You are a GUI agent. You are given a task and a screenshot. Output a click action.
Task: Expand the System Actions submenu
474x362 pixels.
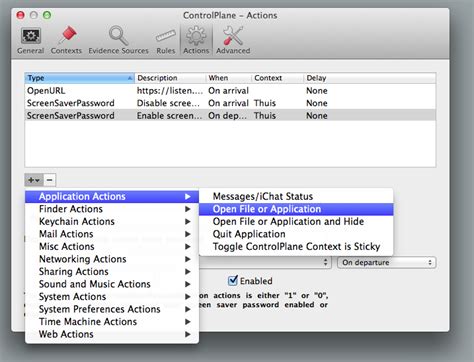(x=112, y=296)
